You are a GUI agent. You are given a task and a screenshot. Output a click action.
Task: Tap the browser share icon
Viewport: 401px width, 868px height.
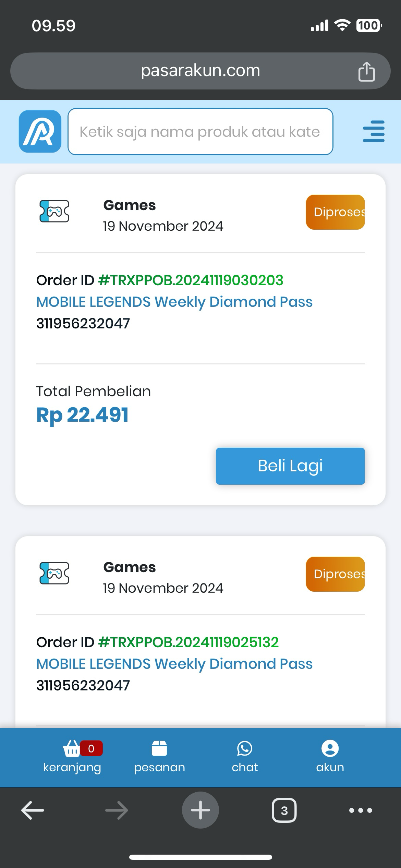point(366,72)
